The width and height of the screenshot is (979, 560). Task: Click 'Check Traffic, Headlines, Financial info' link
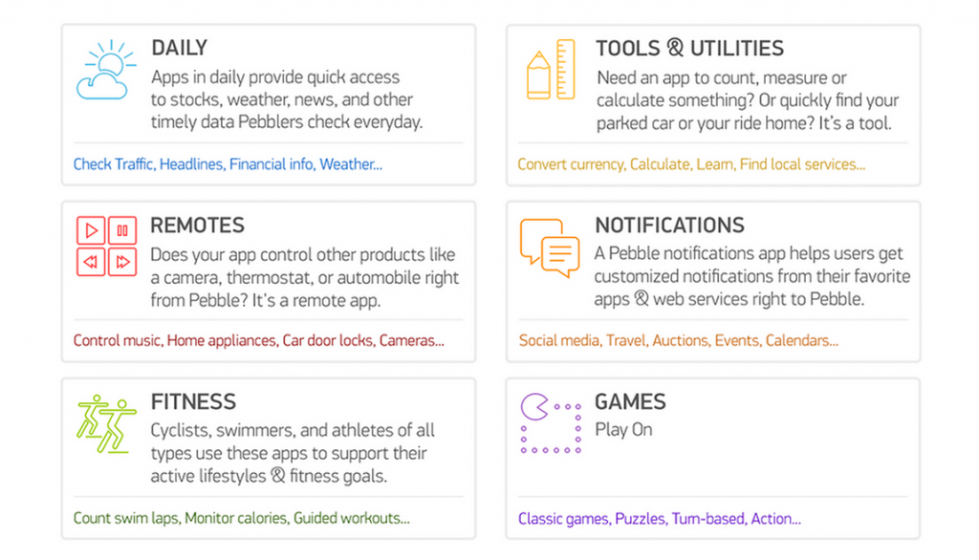coord(193,164)
